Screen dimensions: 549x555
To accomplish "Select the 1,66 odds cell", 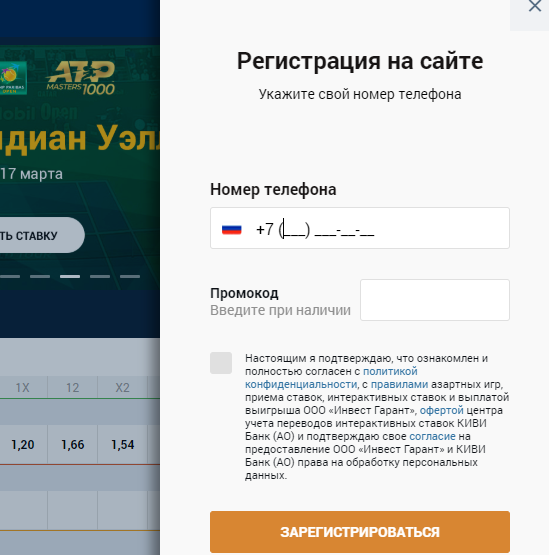I will pos(73,444).
